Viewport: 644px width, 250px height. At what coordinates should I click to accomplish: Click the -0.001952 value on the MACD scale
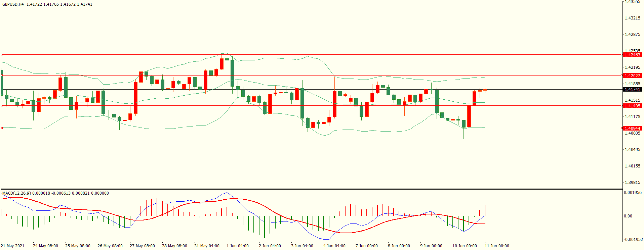(x=633, y=240)
